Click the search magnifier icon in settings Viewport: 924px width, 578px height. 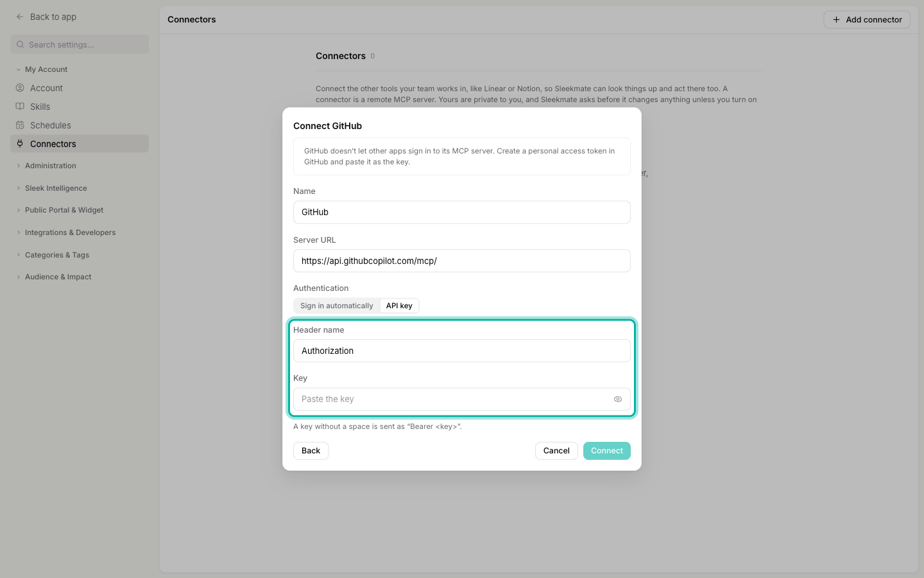(21, 44)
